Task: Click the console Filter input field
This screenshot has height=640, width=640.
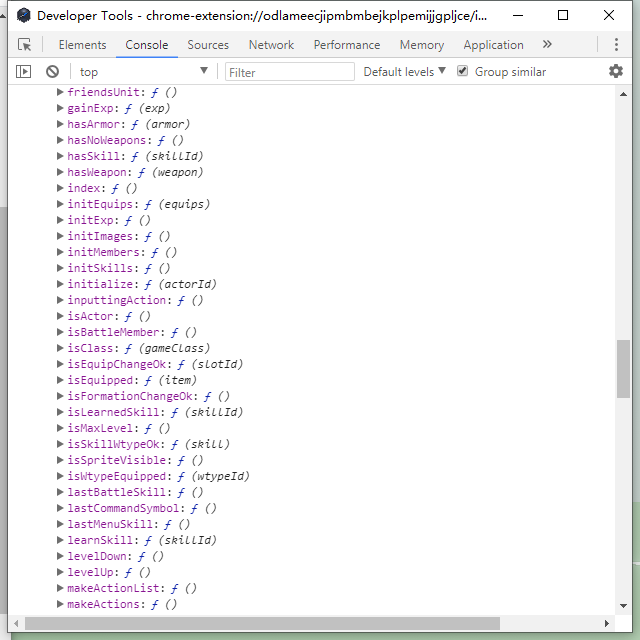Action: pos(289,72)
